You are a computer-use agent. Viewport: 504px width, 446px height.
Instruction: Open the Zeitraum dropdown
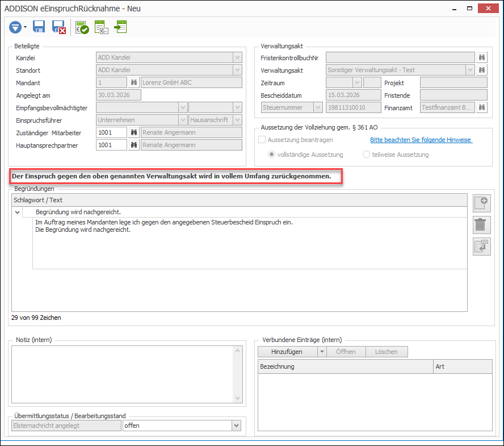[x=357, y=83]
